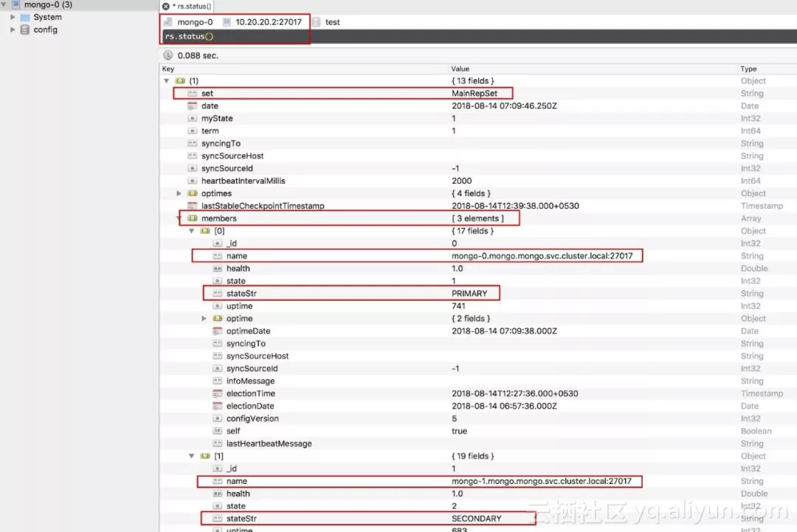Collapse the members array

(x=179, y=218)
